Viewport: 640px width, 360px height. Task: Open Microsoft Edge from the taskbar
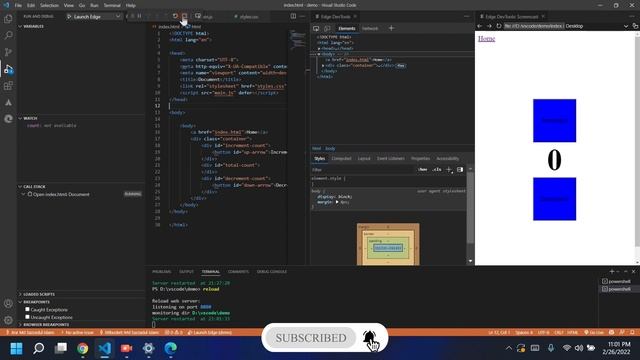coord(171,348)
